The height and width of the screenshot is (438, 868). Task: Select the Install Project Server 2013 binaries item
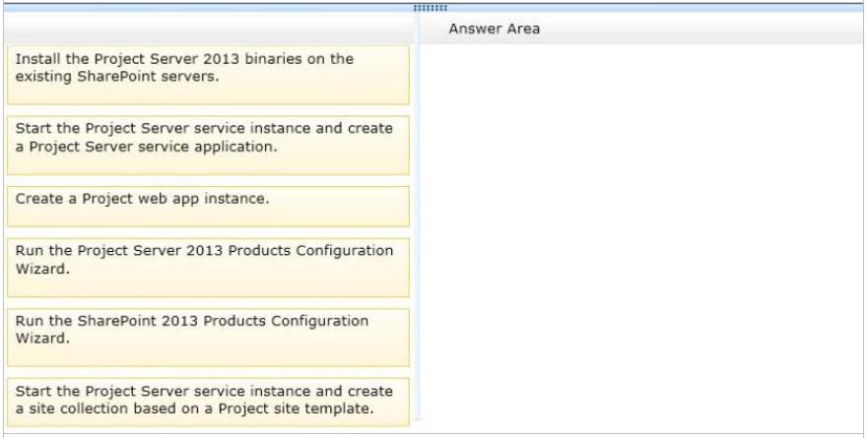pyautogui.click(x=208, y=75)
